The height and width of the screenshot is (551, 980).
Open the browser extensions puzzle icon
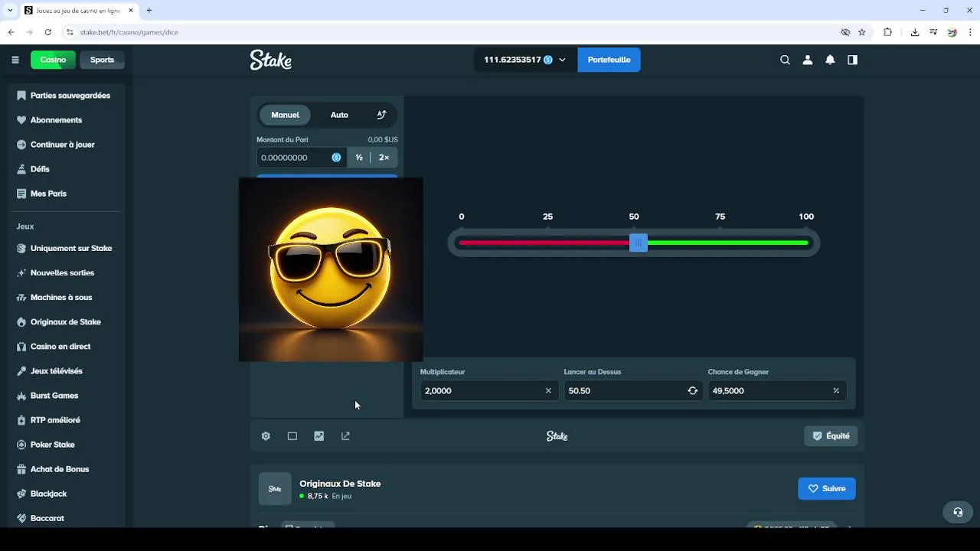tap(888, 32)
